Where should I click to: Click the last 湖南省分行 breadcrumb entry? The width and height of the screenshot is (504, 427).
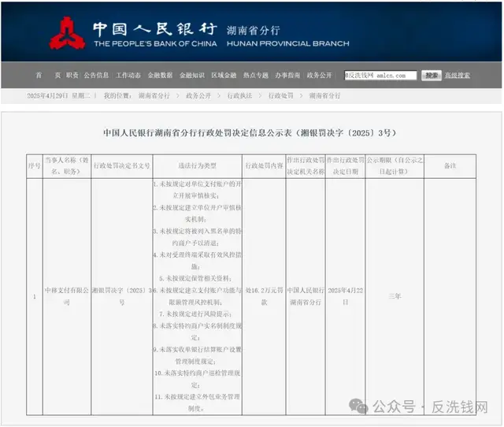point(324,95)
